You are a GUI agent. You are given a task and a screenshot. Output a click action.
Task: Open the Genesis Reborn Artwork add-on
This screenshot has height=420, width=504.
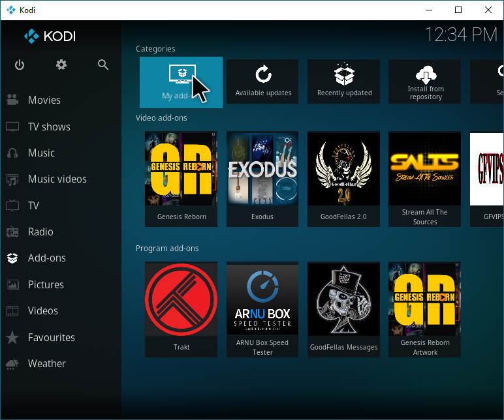click(424, 310)
